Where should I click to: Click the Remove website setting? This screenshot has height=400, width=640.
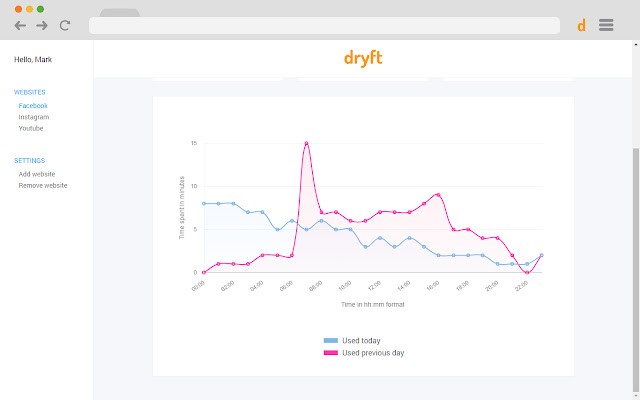[43, 185]
